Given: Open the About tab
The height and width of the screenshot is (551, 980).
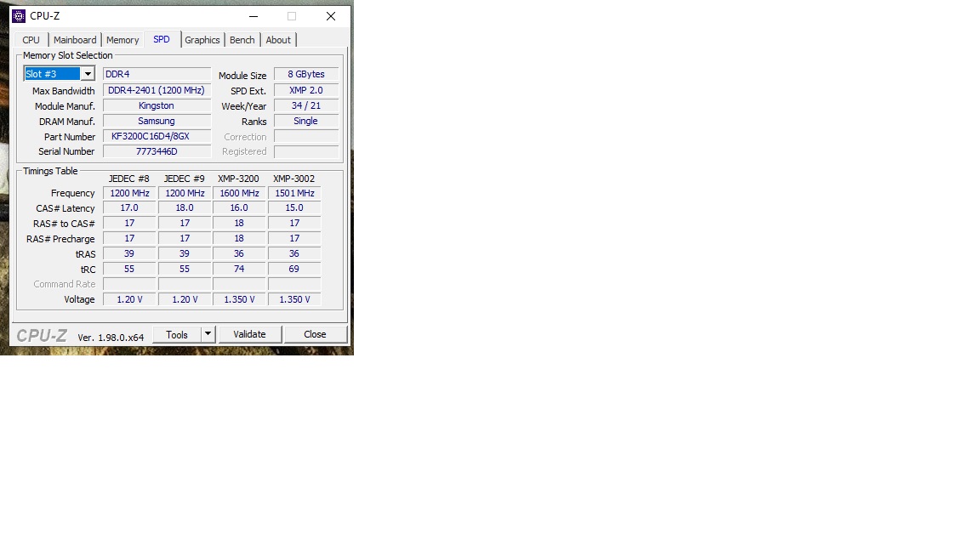Looking at the screenshot, I should coord(278,40).
